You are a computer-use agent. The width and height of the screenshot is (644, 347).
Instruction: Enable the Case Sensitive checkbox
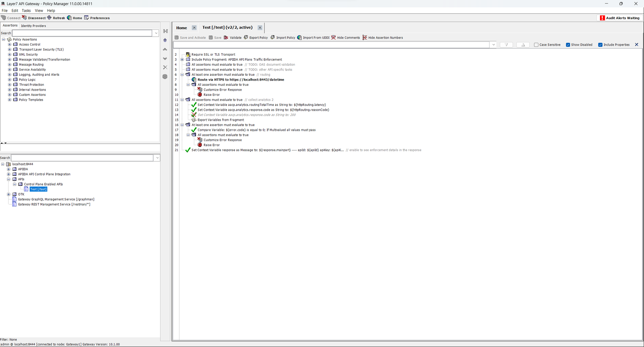coord(536,45)
